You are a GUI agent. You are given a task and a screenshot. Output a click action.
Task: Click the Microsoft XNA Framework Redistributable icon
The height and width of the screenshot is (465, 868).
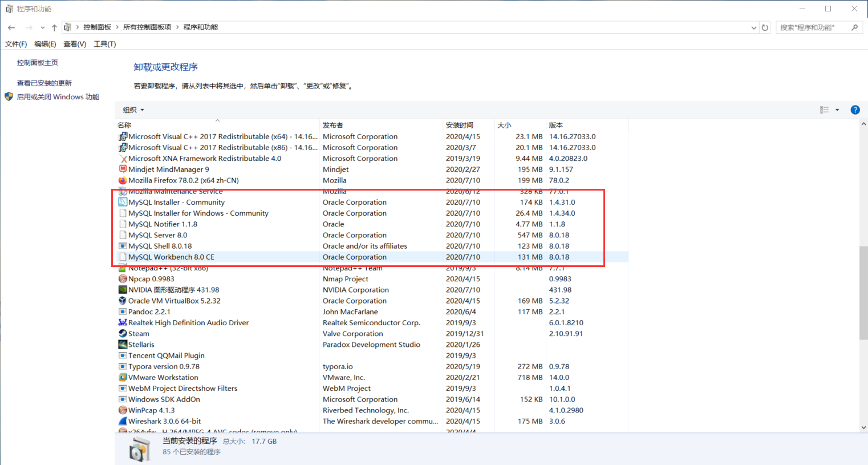point(123,159)
